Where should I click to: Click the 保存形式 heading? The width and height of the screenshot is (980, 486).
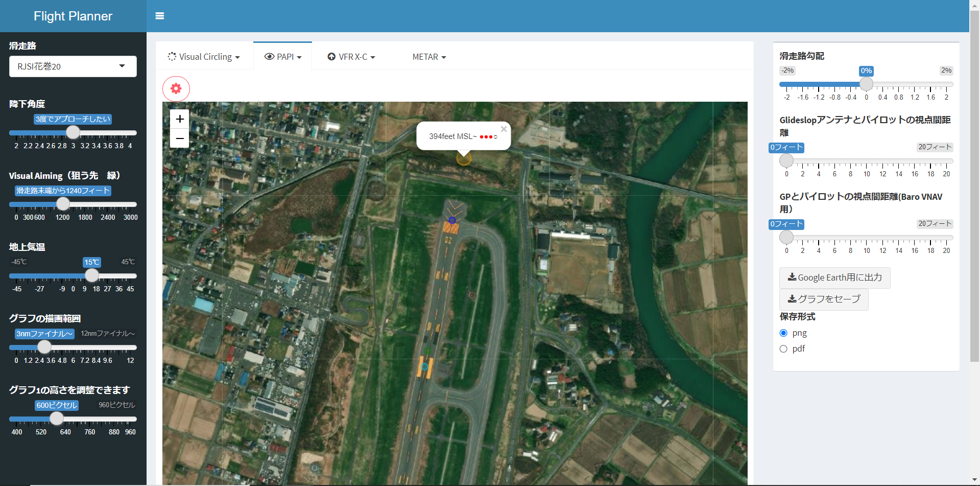797,317
